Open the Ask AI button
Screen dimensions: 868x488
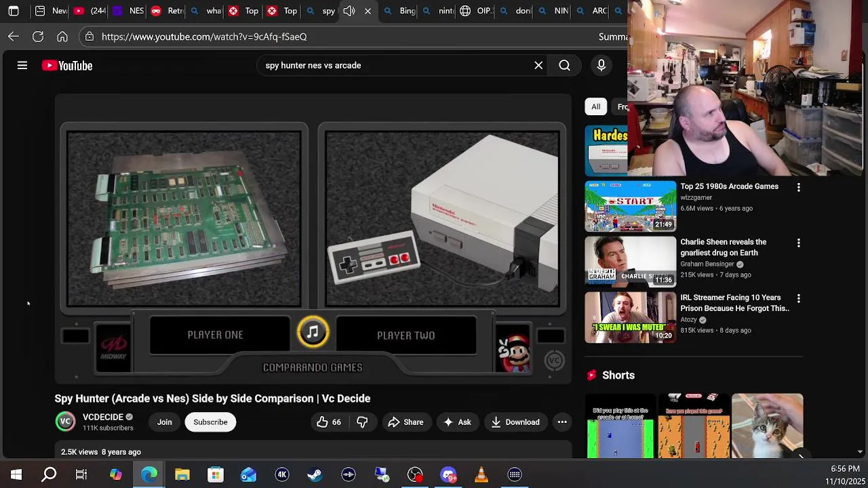(x=457, y=422)
